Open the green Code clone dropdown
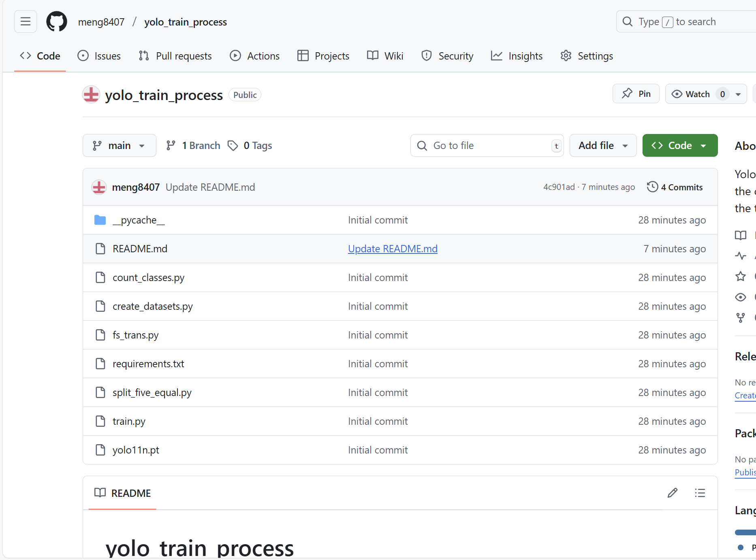The width and height of the screenshot is (756, 560). click(680, 145)
